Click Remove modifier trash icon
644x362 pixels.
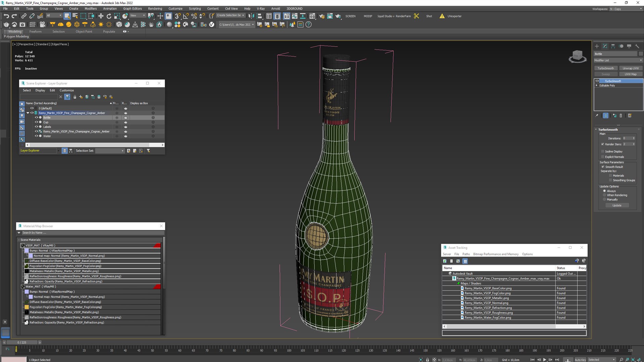point(621,116)
